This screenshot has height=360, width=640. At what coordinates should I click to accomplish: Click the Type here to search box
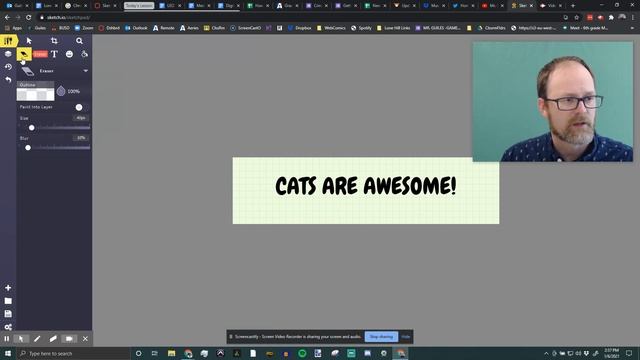(x=73, y=353)
